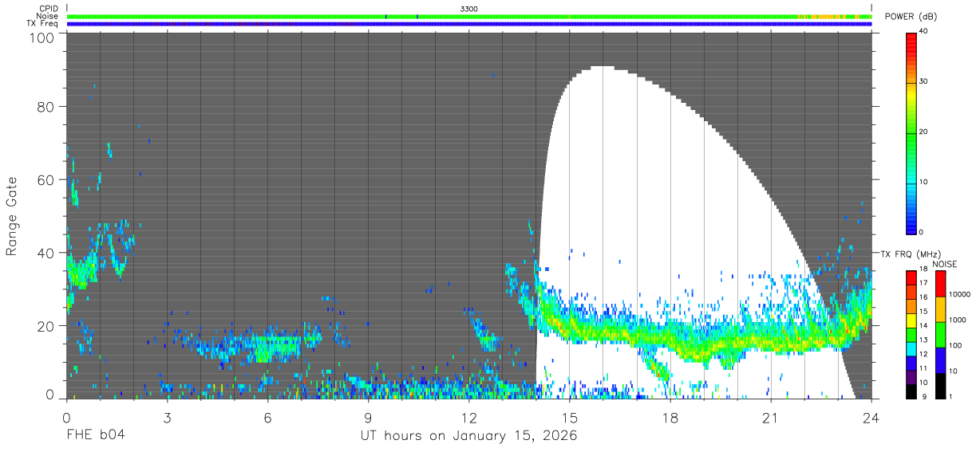Click the '21' tick on UT hours axis

pos(770,418)
